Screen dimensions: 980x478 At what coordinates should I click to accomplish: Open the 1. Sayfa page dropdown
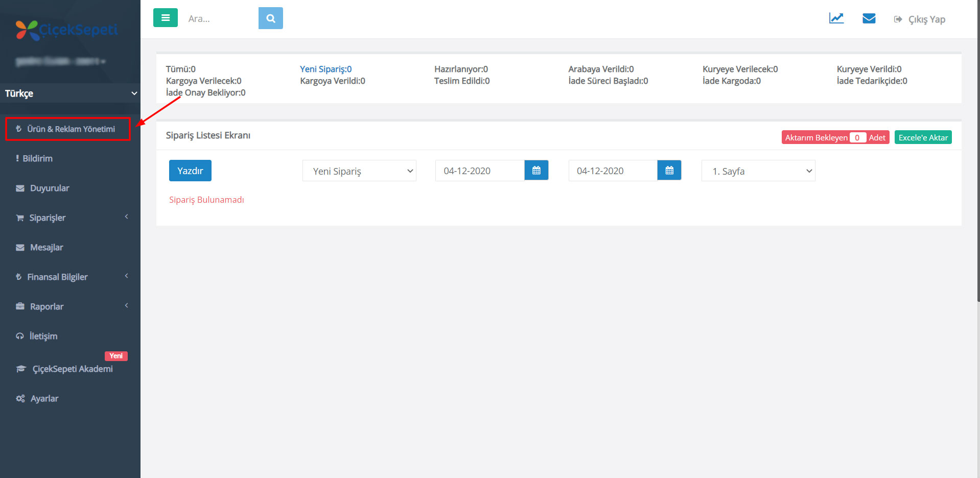tap(758, 171)
